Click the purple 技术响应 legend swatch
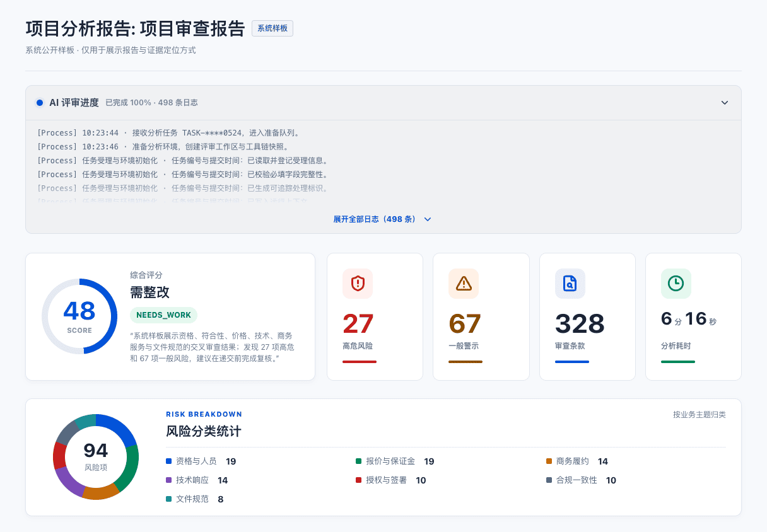Image resolution: width=767 pixels, height=532 pixels. [168, 480]
